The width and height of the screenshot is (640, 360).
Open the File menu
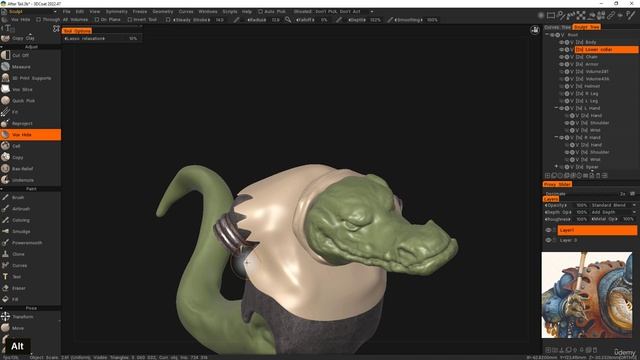click(67, 12)
